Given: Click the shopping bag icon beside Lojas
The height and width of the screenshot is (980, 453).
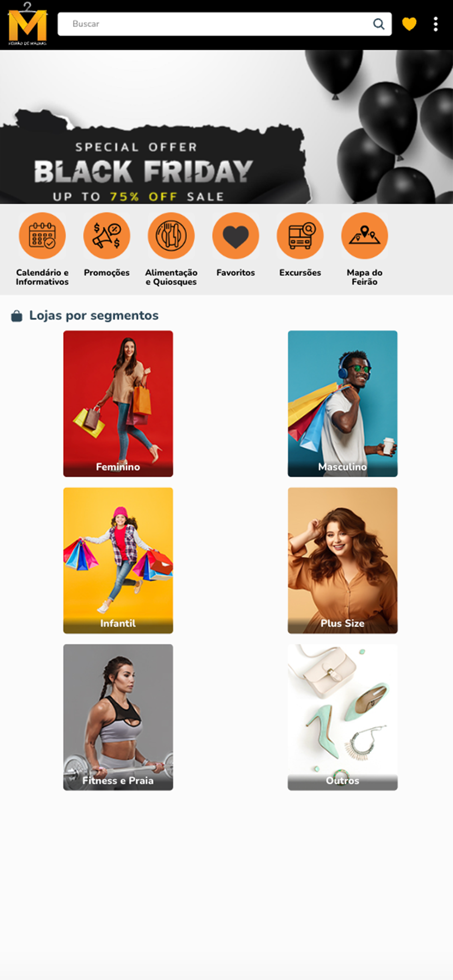Looking at the screenshot, I should click(x=17, y=316).
